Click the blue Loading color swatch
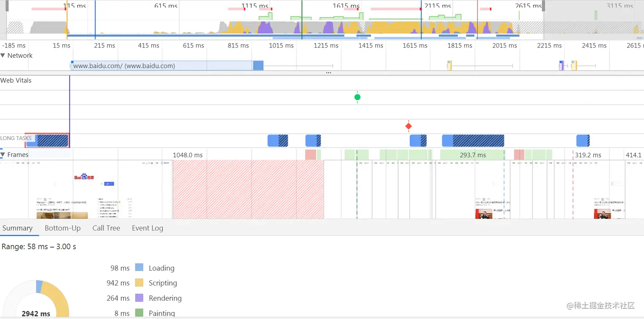Viewport: 644px width, 319px height. 139,268
